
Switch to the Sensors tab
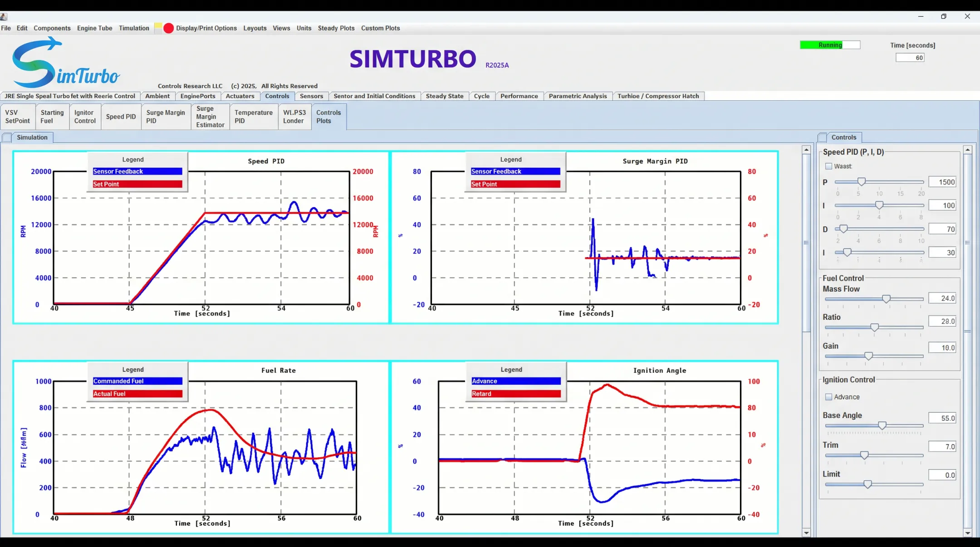point(311,96)
